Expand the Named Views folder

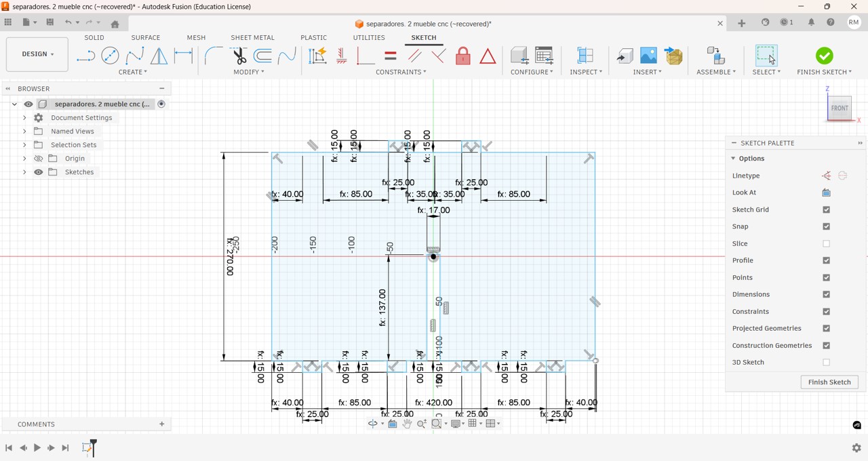[x=24, y=132]
